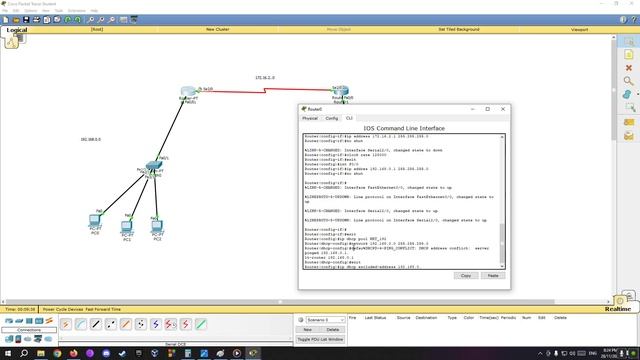This screenshot has width=640, height=360.
Task: Click Paste button in CLI window
Action: (x=493, y=276)
